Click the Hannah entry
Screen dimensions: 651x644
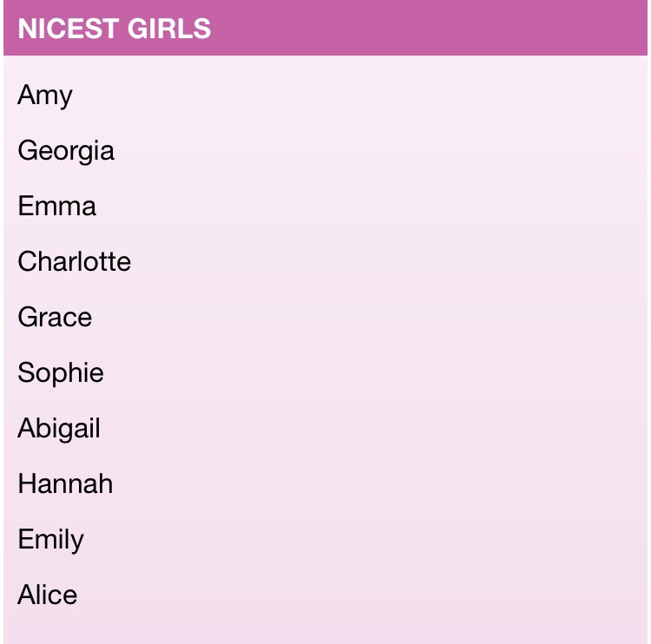(65, 483)
